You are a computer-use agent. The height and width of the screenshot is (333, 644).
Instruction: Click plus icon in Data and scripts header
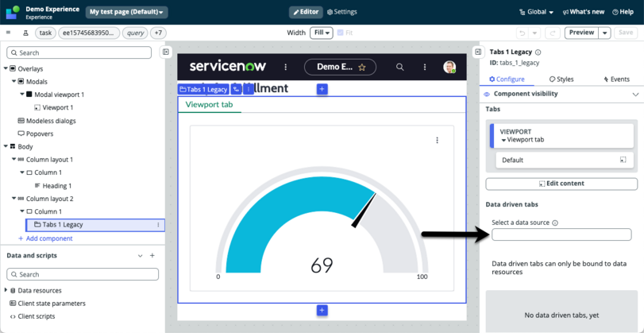[152, 255]
